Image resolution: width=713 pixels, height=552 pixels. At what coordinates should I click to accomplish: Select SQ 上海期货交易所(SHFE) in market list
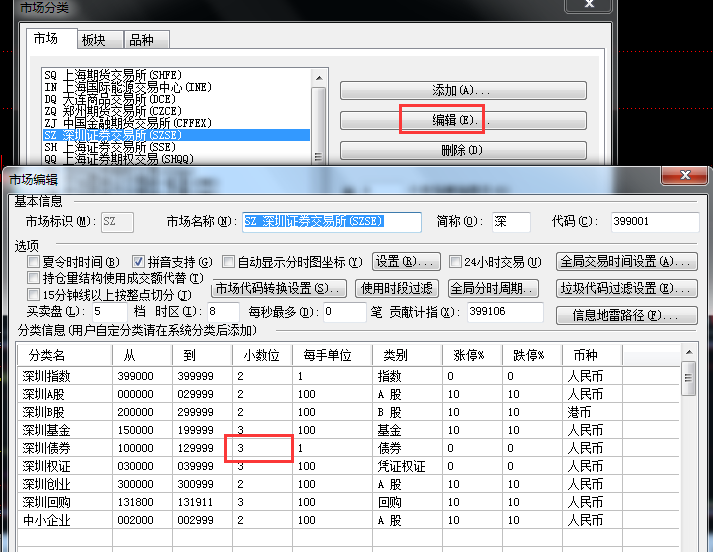176,75
